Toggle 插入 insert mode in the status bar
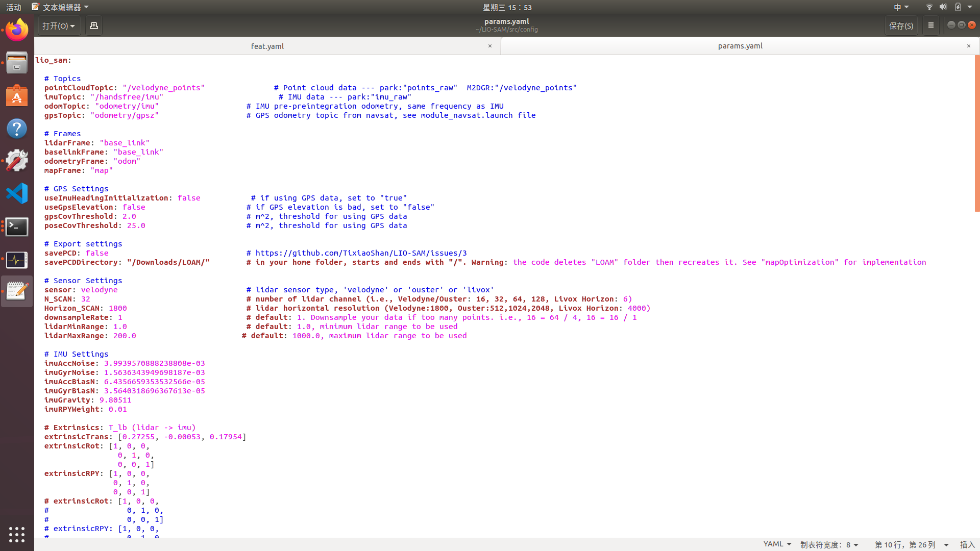This screenshot has width=980, height=551. (x=968, y=544)
